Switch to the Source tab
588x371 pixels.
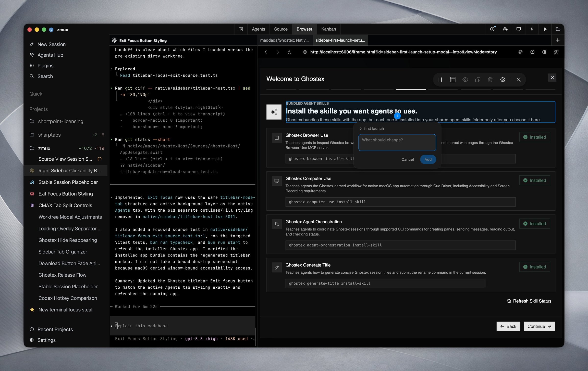(281, 29)
